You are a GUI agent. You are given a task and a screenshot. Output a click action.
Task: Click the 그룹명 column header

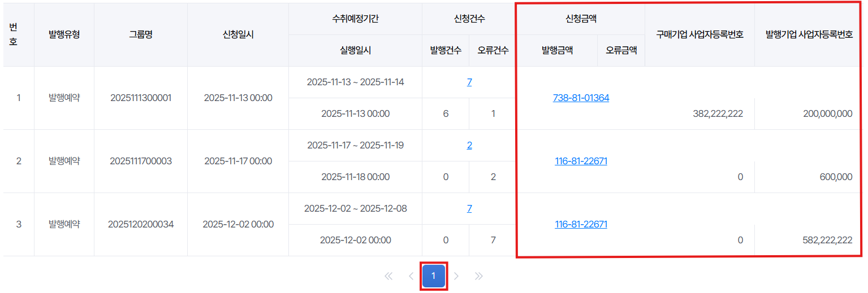pyautogui.click(x=141, y=34)
